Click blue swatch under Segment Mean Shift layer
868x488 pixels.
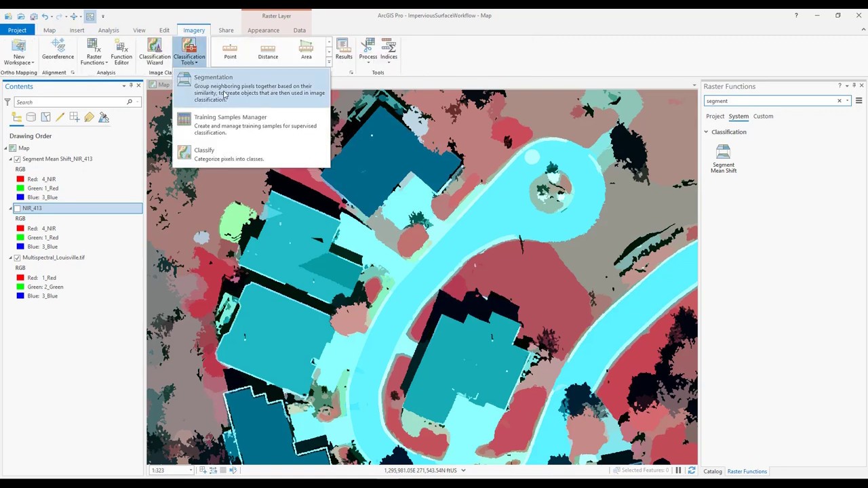20,197
